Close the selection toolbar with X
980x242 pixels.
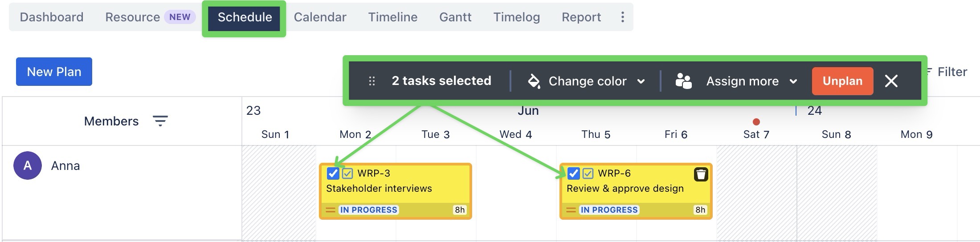pyautogui.click(x=891, y=81)
